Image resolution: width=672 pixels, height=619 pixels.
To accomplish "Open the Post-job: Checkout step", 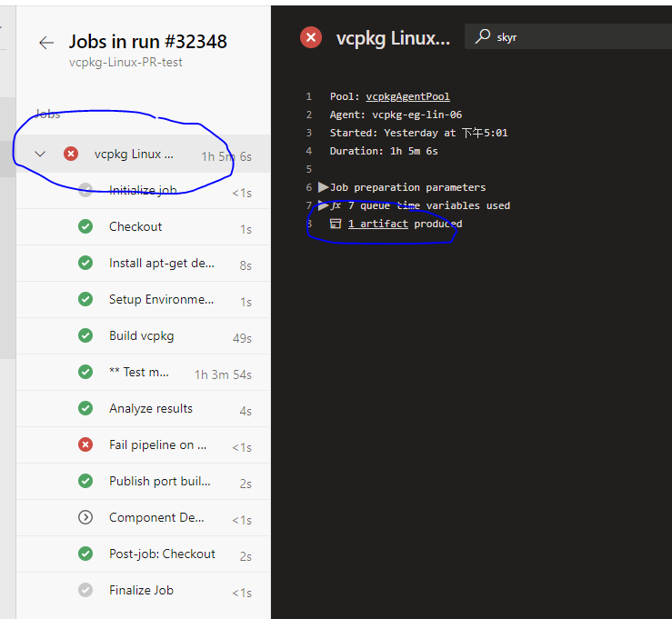I will [143, 554].
